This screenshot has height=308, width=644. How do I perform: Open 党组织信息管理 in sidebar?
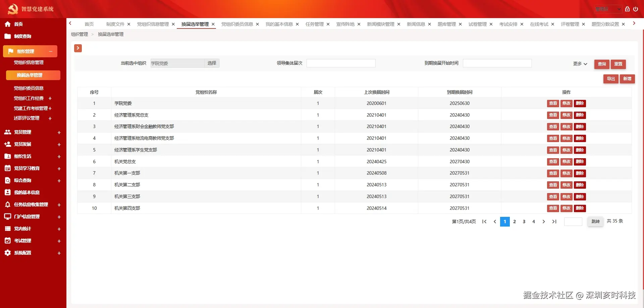coord(29,62)
